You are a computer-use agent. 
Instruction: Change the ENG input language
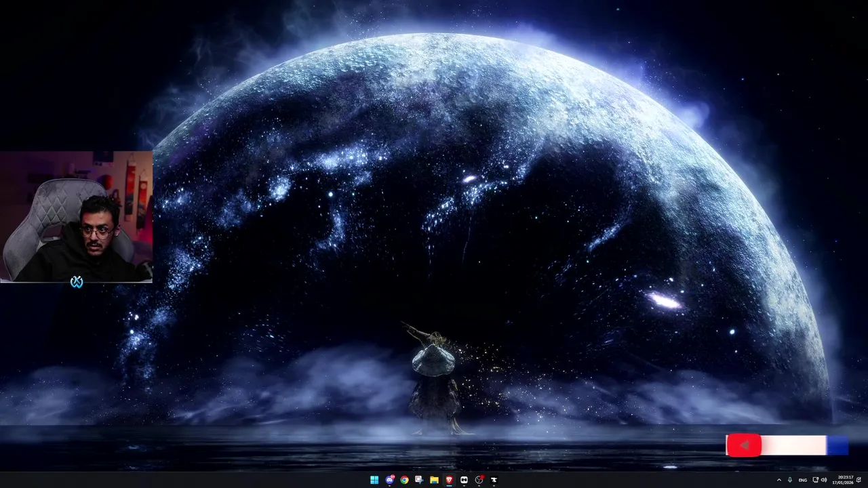pos(803,480)
